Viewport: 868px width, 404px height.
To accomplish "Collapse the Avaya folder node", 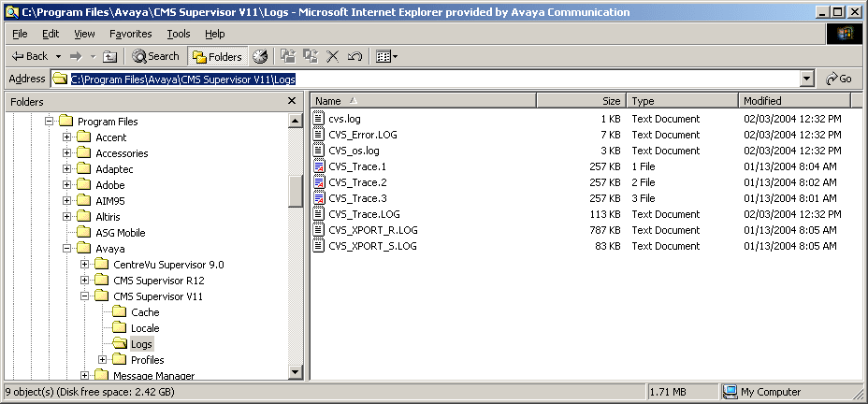I will [66, 249].
